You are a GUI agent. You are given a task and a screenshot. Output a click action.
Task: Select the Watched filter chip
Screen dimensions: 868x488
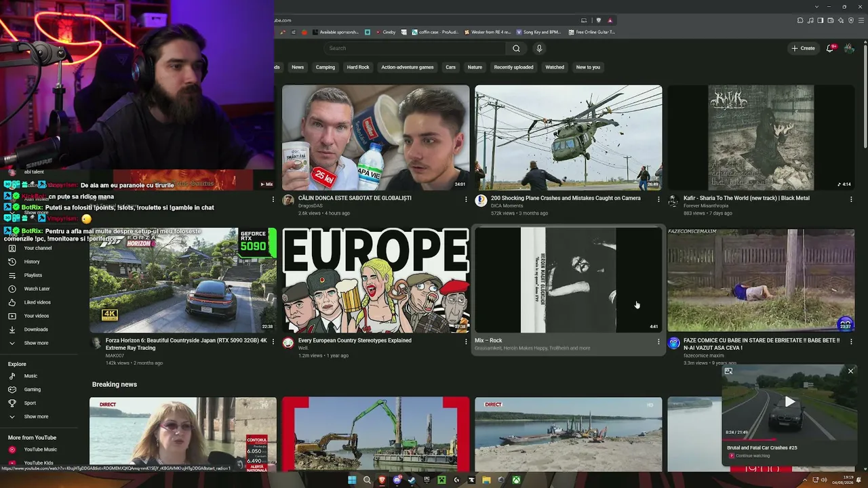click(x=555, y=67)
